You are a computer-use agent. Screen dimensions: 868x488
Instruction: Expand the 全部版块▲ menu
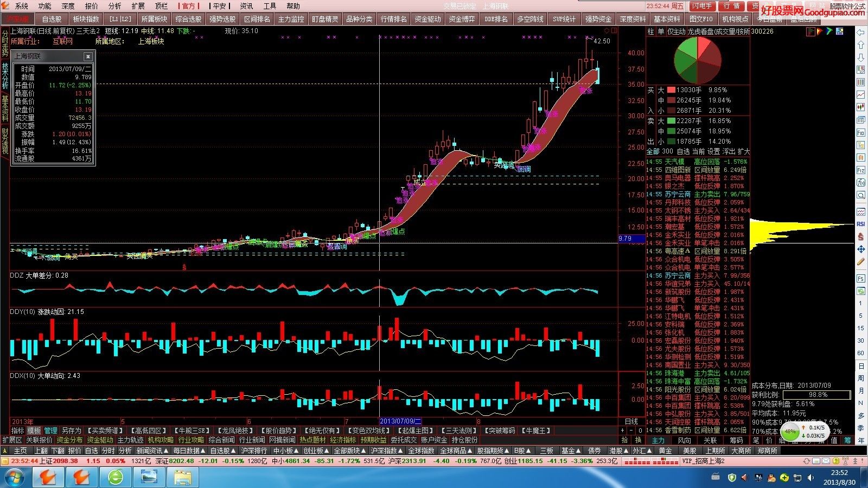click(350, 451)
